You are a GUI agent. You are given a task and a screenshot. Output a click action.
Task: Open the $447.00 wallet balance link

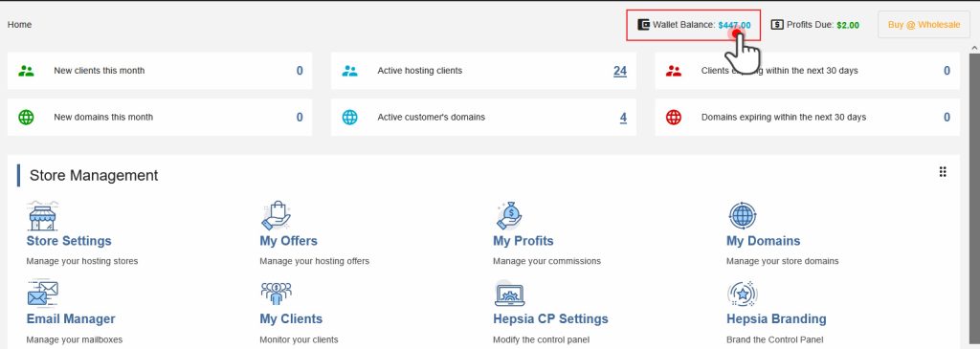pos(734,26)
